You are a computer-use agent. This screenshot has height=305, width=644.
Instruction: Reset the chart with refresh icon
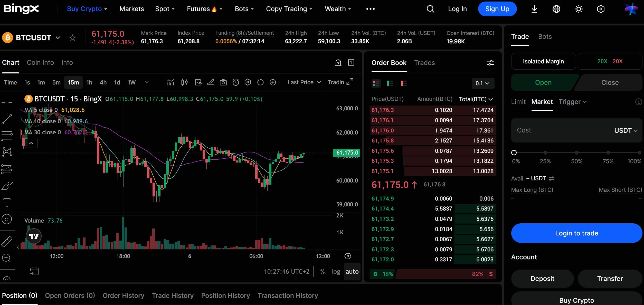[x=260, y=82]
